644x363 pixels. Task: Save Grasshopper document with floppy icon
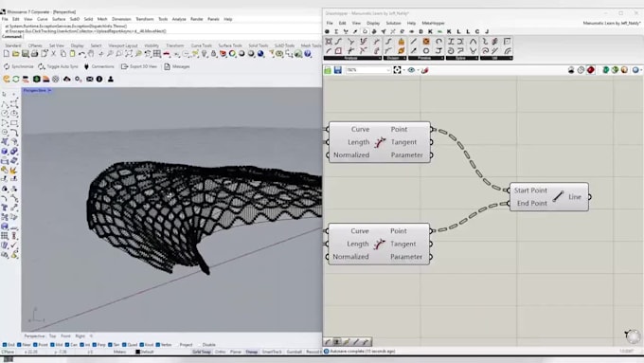(337, 70)
